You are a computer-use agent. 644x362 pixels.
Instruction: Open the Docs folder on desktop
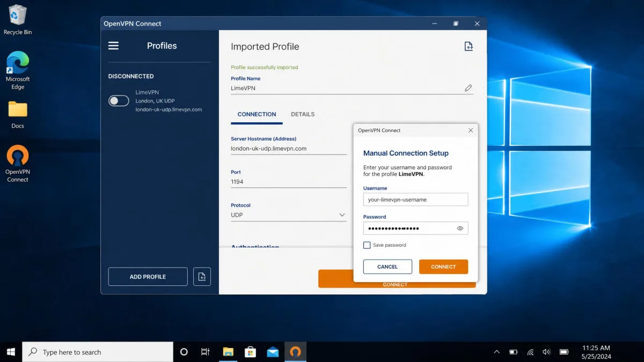[18, 115]
